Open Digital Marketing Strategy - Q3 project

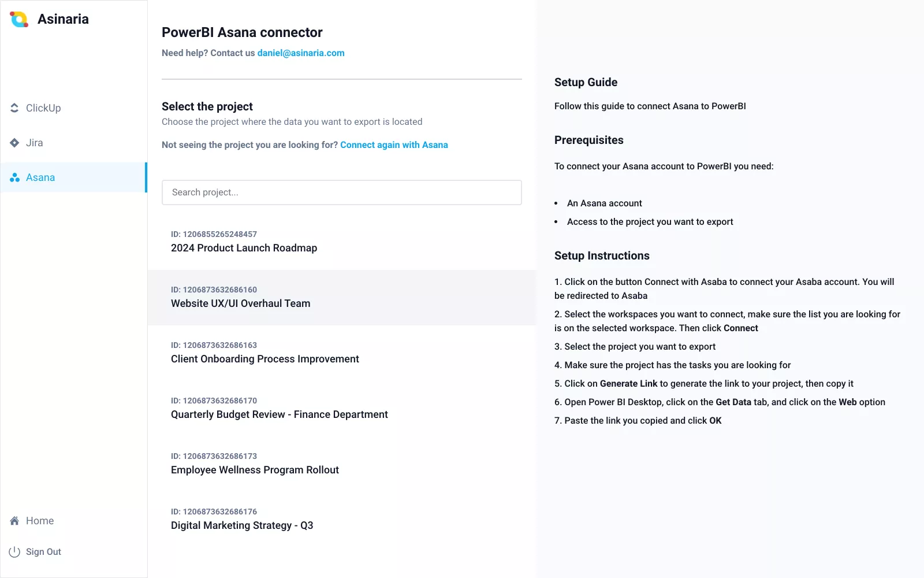(x=342, y=520)
